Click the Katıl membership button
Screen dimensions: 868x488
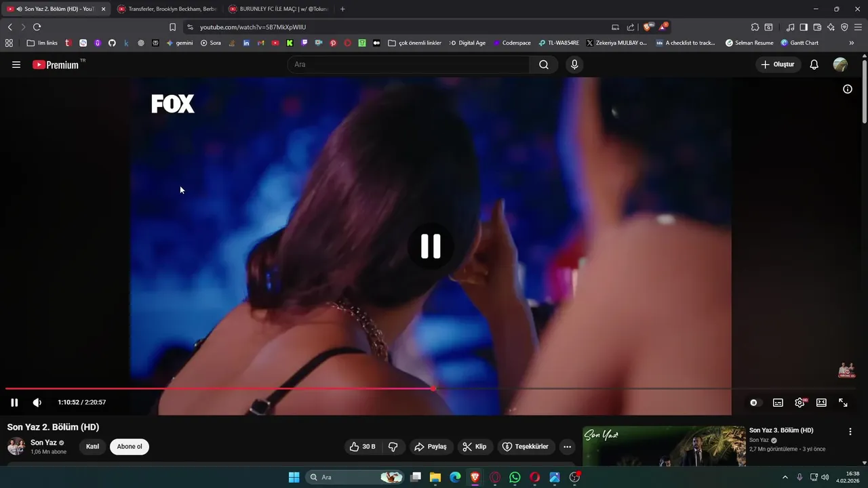tap(92, 447)
